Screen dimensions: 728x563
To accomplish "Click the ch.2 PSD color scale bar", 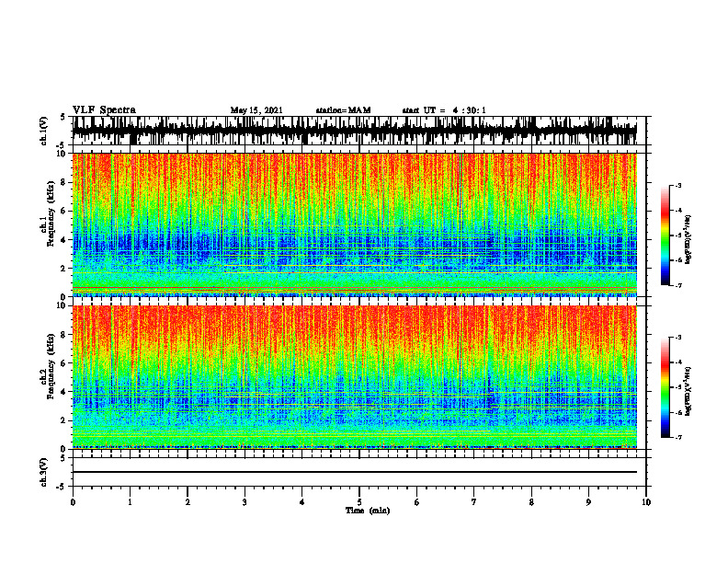I will [665, 387].
